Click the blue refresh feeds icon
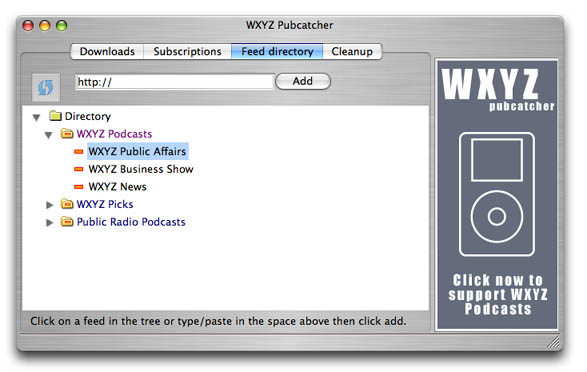 click(46, 87)
